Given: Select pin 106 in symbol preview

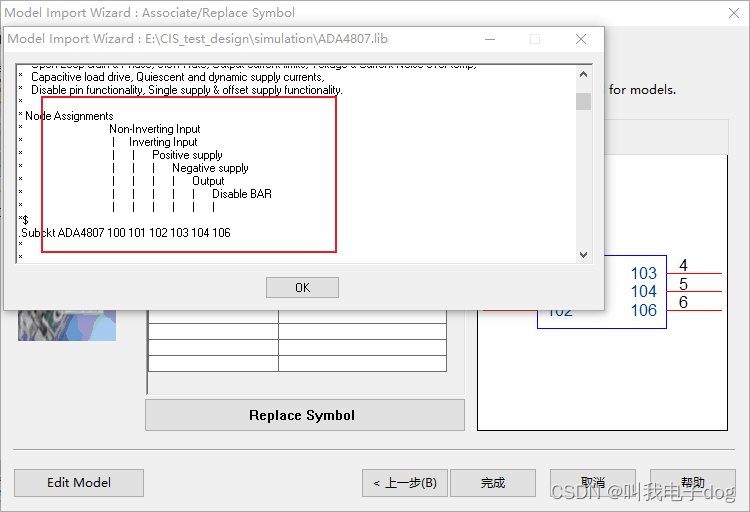Looking at the screenshot, I should (x=644, y=311).
